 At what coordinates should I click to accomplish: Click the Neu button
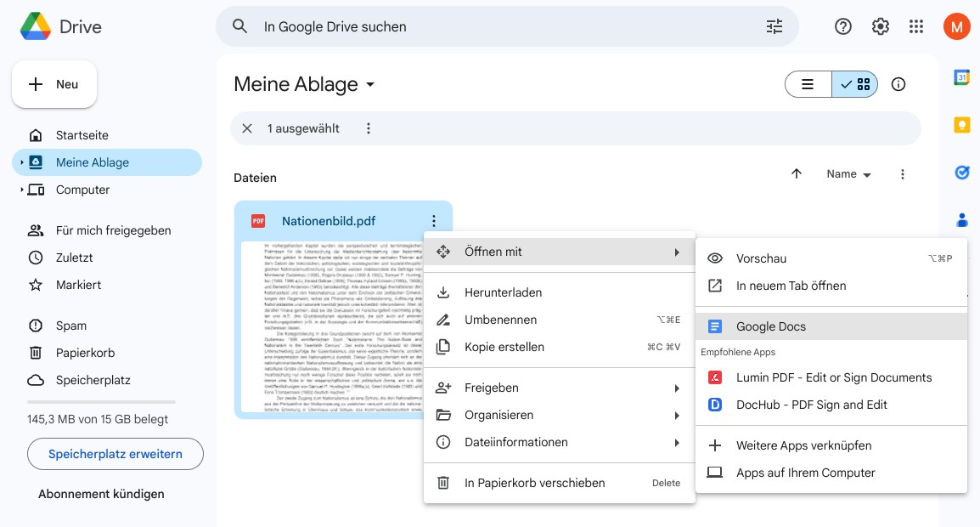(x=54, y=84)
